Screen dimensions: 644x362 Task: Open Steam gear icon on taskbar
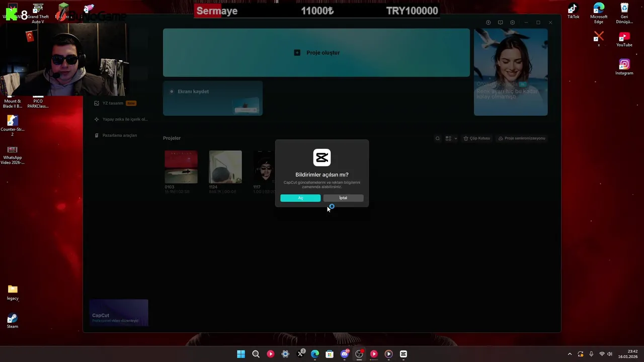(285, 354)
